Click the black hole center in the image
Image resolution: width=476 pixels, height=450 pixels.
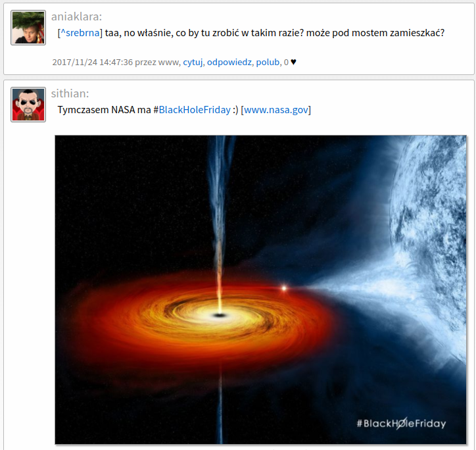[x=219, y=315]
